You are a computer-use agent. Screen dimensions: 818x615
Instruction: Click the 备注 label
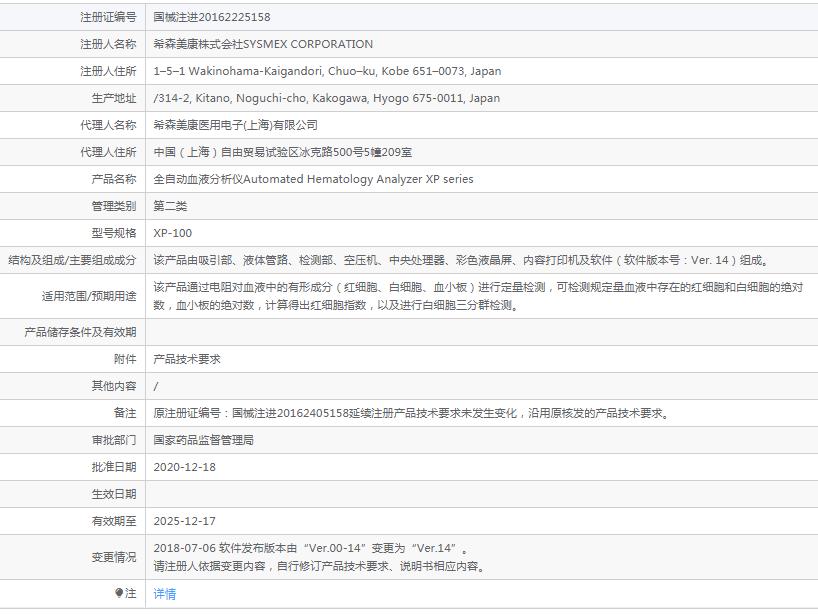tap(125, 413)
